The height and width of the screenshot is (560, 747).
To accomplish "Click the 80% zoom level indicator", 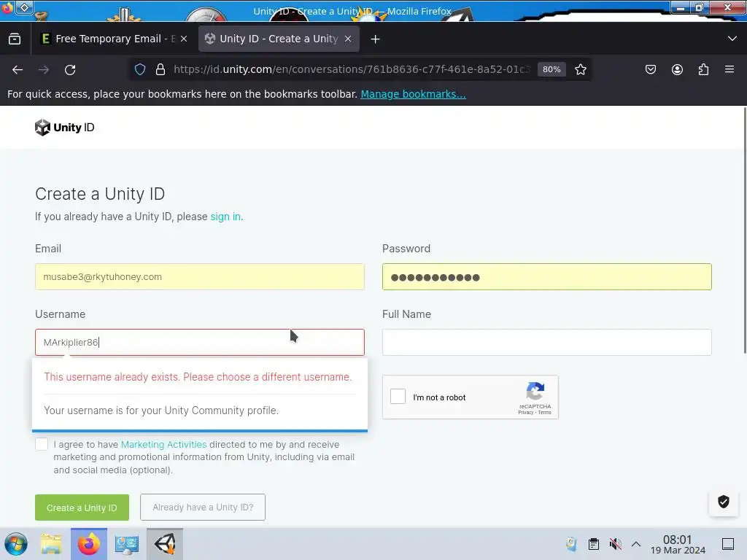I will pos(551,69).
